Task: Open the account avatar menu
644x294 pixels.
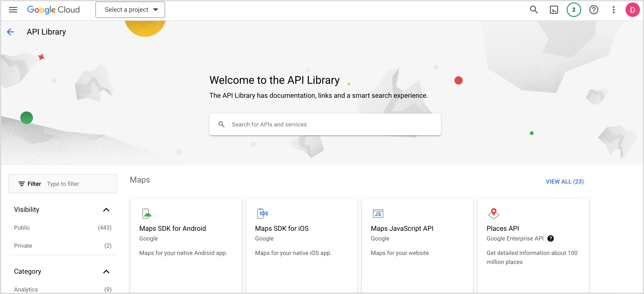Action: click(x=632, y=9)
